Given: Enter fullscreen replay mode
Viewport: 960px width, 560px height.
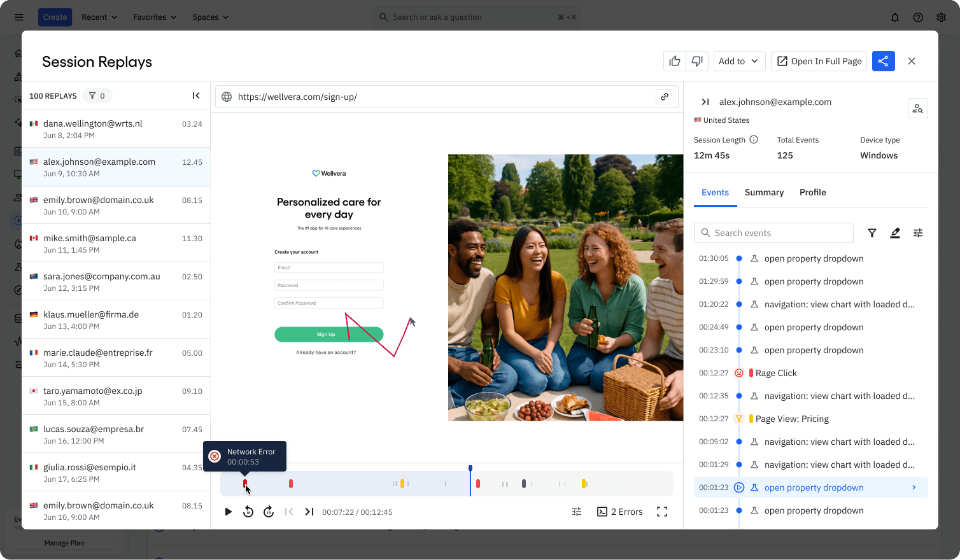Looking at the screenshot, I should click(662, 511).
